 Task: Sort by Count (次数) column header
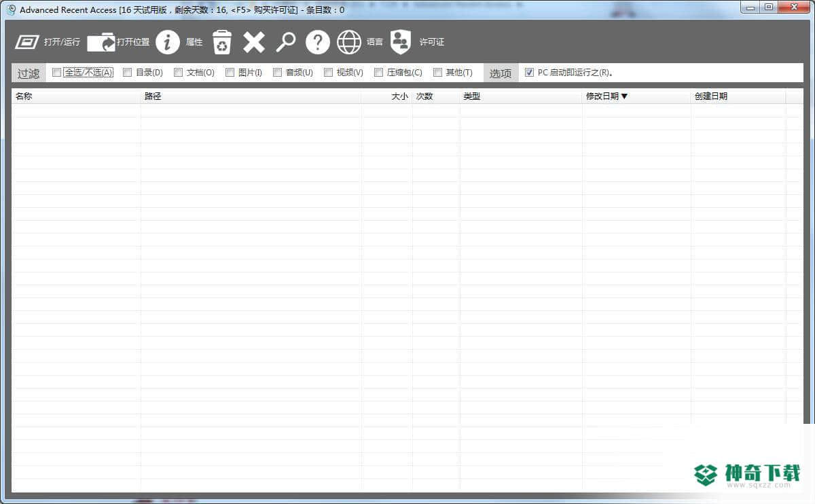click(436, 96)
